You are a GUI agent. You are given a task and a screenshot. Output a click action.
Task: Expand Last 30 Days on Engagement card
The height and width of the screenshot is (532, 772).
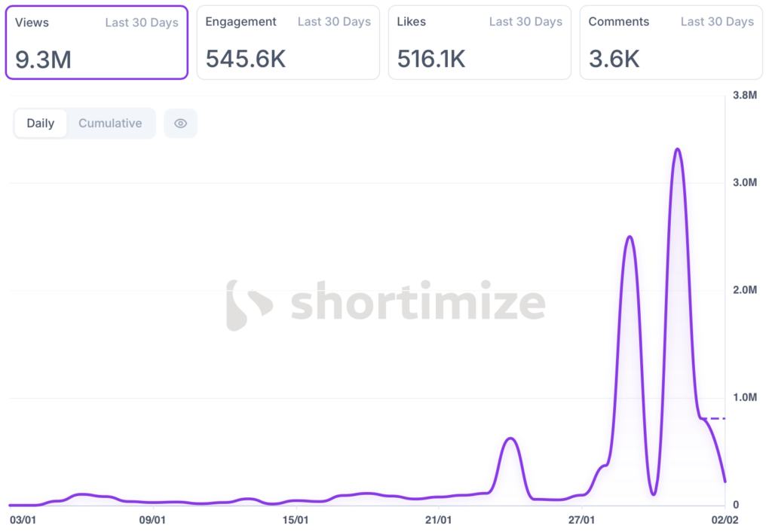coord(334,22)
